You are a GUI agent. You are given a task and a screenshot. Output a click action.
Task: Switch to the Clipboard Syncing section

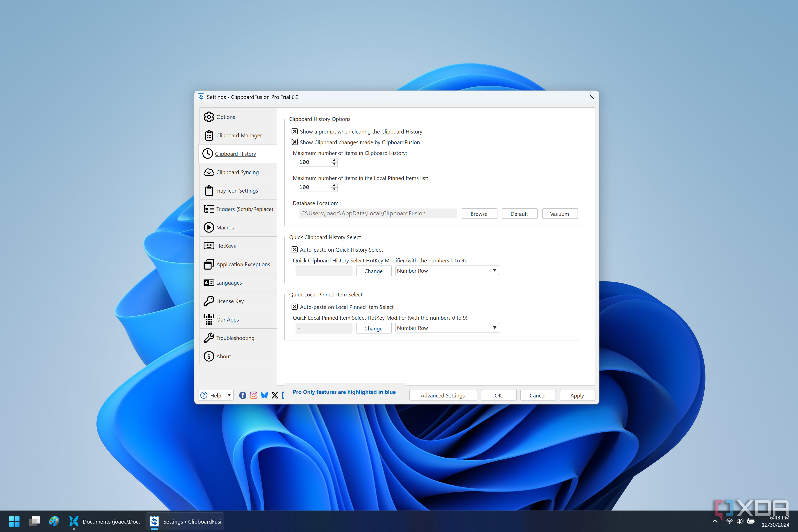point(238,172)
